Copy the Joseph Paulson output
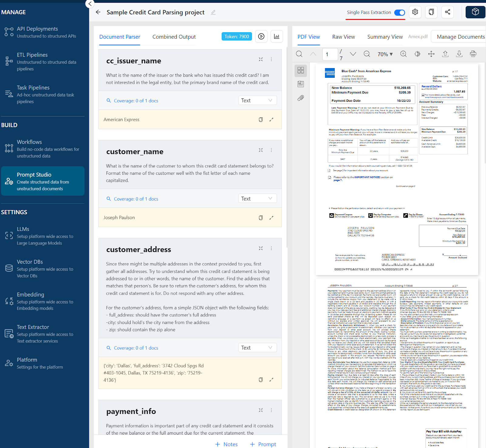The width and height of the screenshot is (486, 448). click(x=260, y=218)
